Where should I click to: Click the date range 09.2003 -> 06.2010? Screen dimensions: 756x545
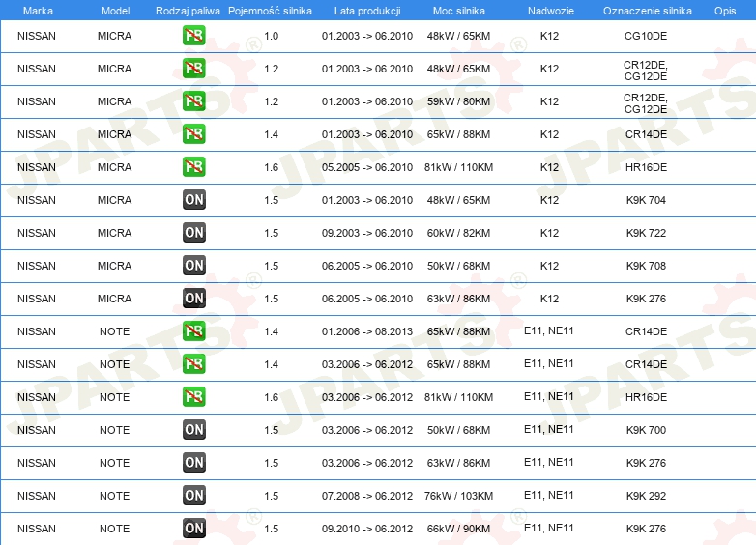coord(367,233)
